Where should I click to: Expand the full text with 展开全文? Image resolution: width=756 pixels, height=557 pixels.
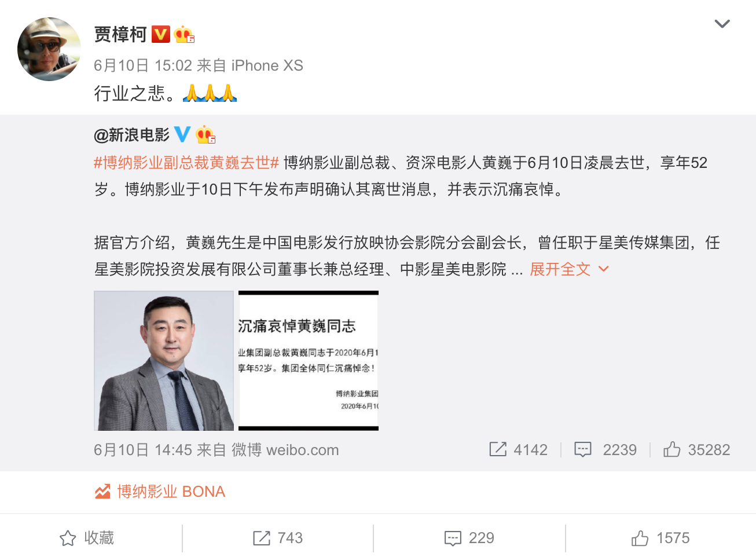pyautogui.click(x=560, y=269)
